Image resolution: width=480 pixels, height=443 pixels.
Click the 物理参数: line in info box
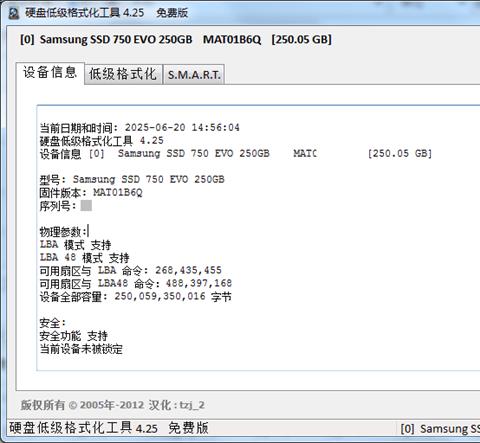(x=63, y=231)
